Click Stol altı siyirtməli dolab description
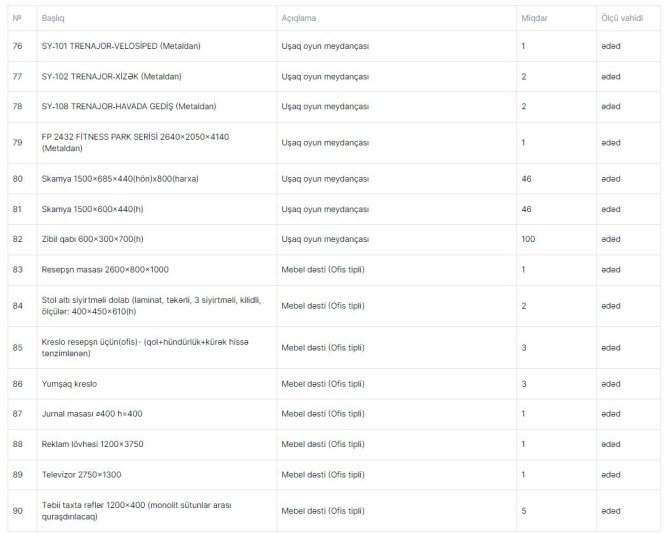 151,306
